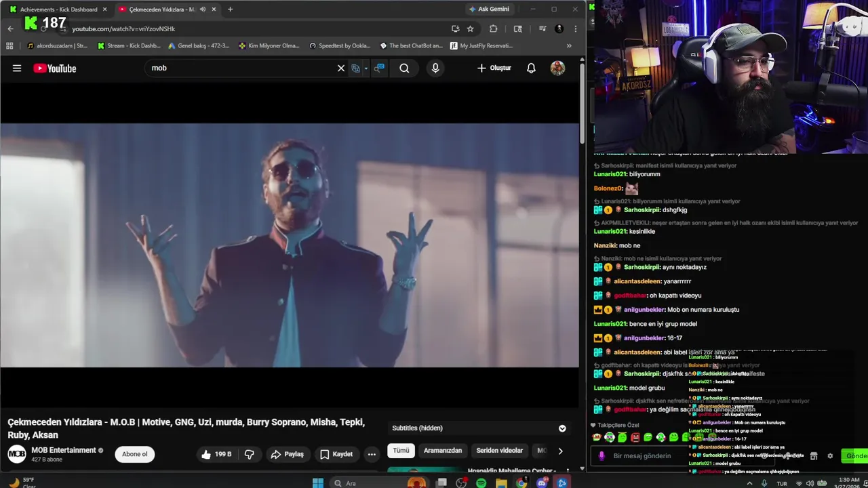This screenshot has height=488, width=868.
Task: Open the Kick chat shop icon
Action: tap(814, 455)
